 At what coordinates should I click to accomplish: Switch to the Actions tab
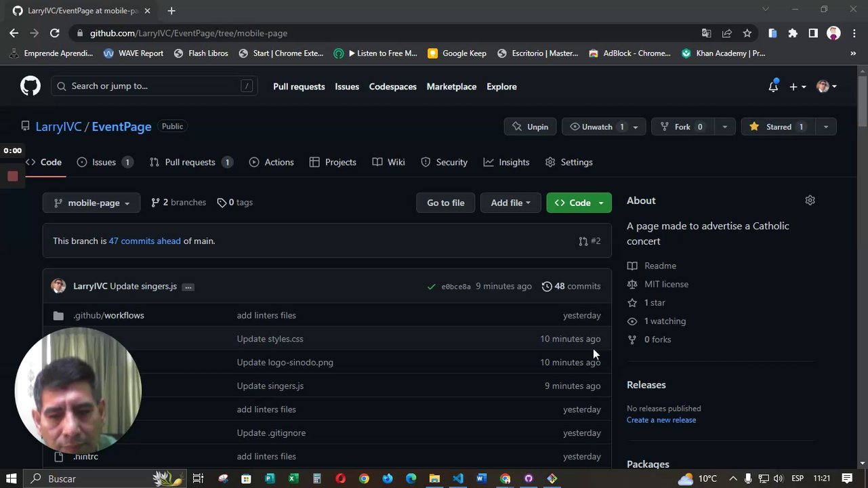coord(271,162)
